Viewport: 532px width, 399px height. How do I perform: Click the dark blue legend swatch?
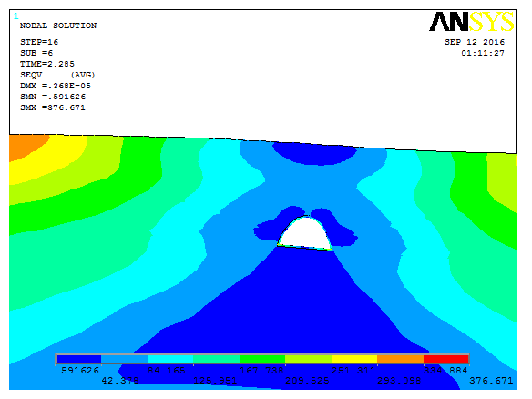point(79,359)
